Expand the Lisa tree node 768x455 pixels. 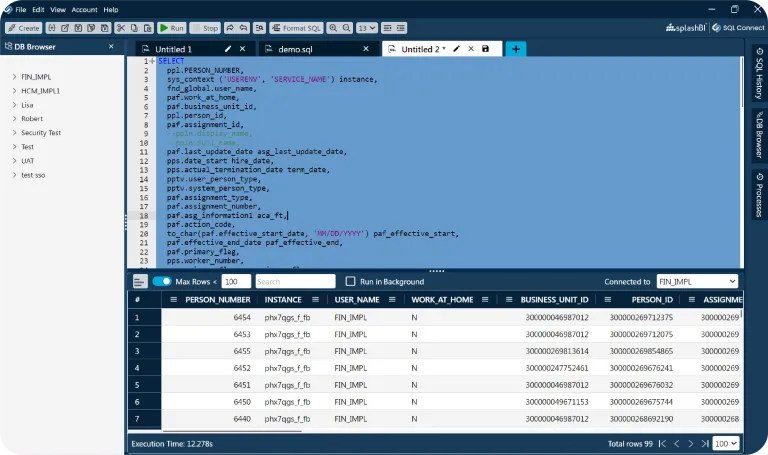point(14,105)
